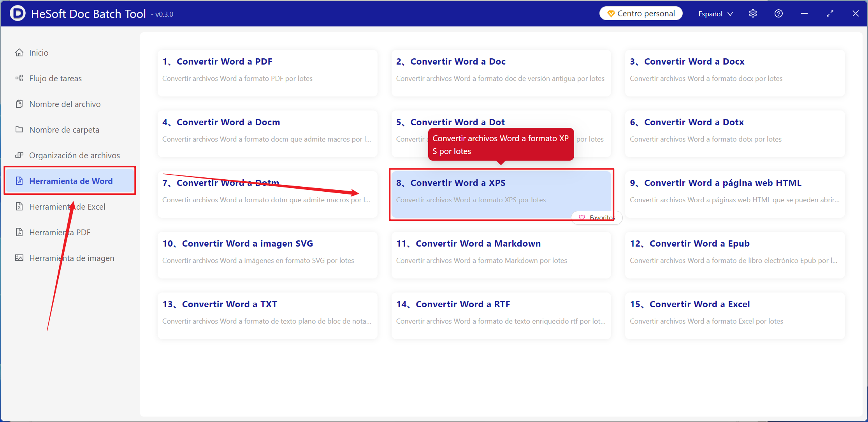Open Convertir Word a TXT card

(x=267, y=316)
